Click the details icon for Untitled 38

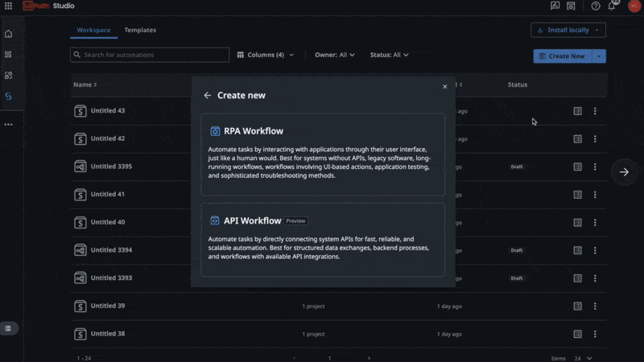click(577, 334)
